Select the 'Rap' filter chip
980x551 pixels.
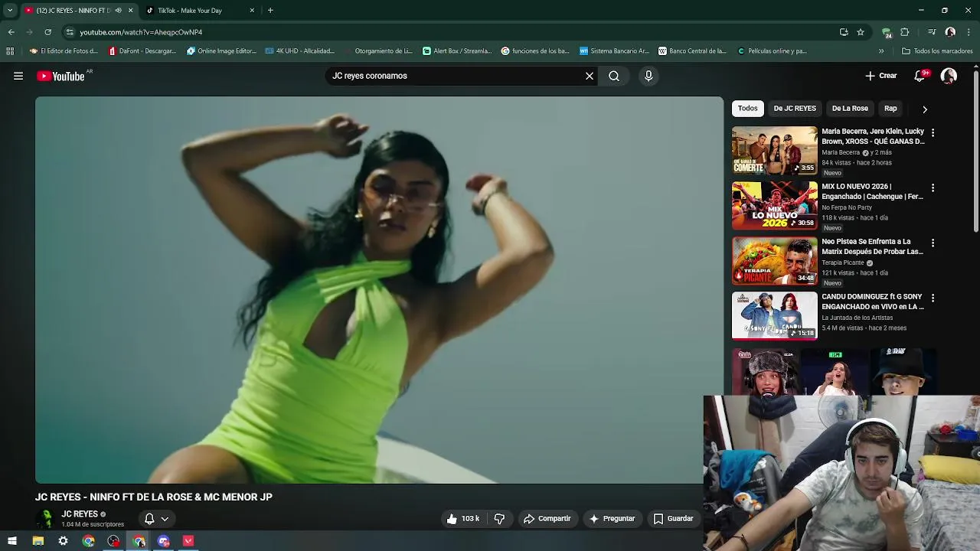click(x=890, y=109)
